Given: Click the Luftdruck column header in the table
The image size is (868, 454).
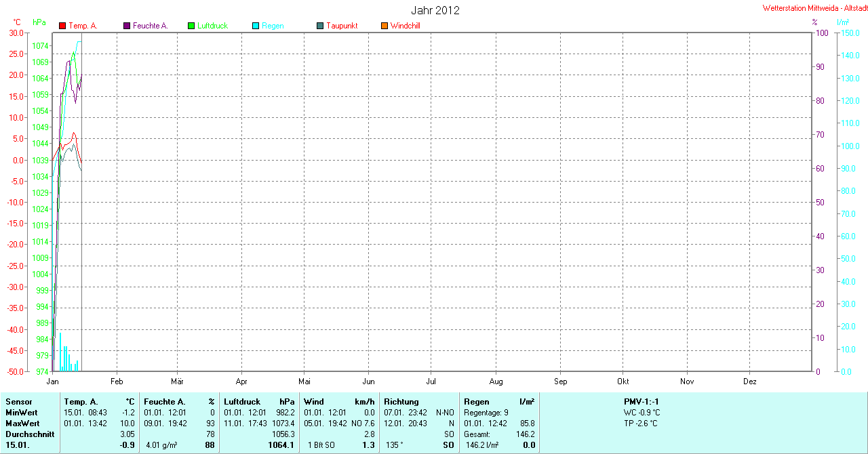Looking at the screenshot, I should 242,402.
